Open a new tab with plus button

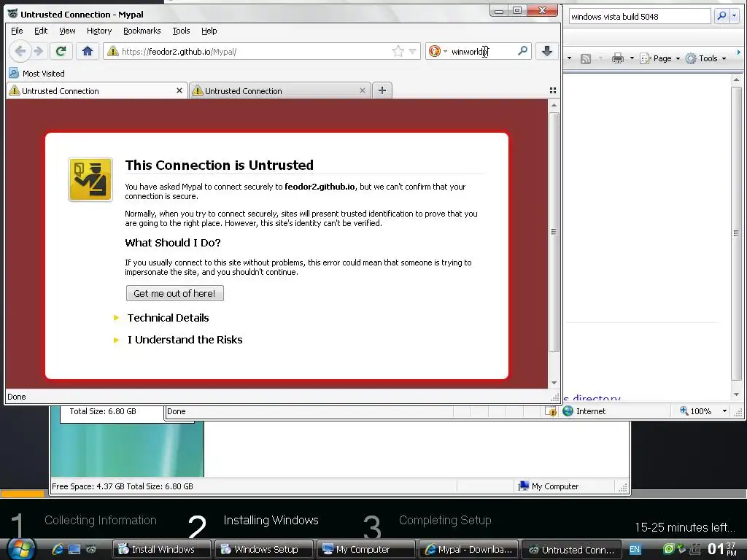tap(382, 90)
